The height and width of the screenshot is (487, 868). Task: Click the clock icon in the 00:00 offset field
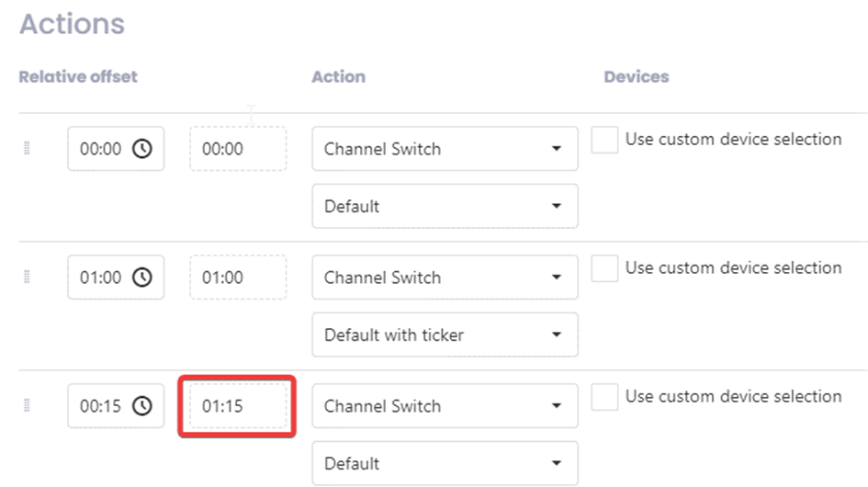[x=142, y=149]
